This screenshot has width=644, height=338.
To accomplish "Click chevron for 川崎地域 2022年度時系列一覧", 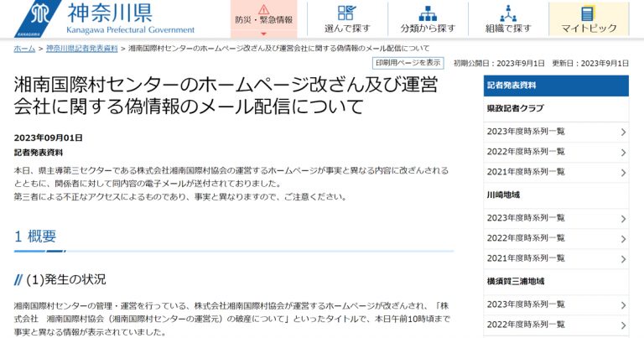I will point(623,238).
